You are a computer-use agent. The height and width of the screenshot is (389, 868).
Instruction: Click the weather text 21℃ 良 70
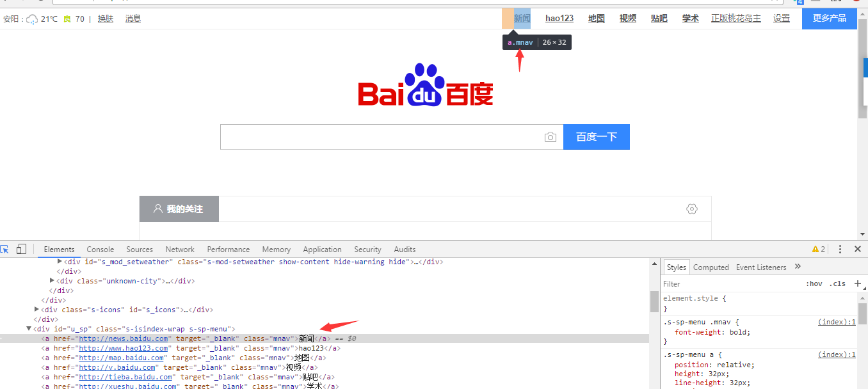[x=63, y=19]
